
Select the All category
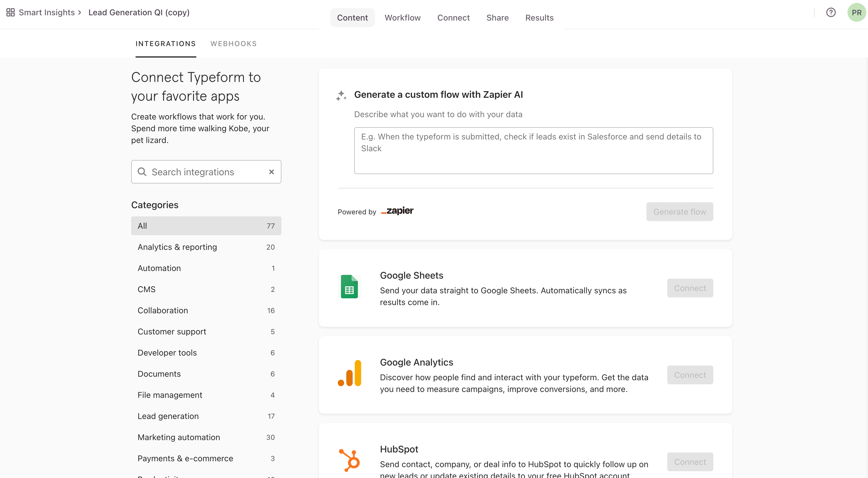pos(206,226)
